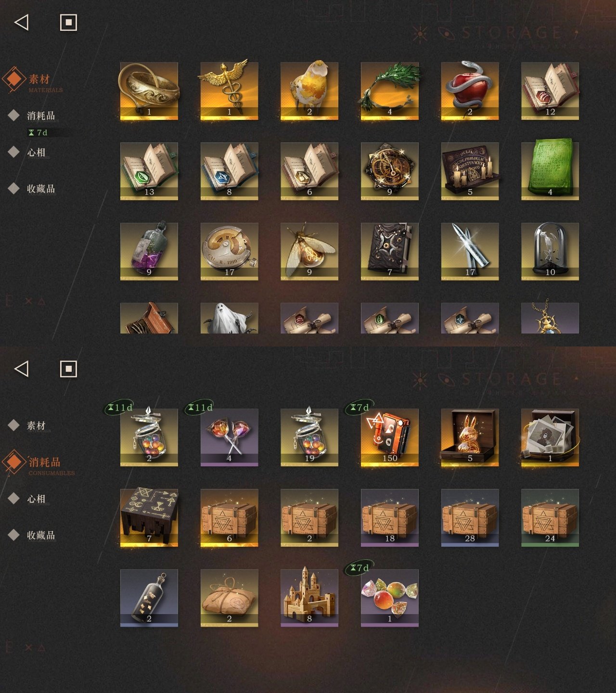Open the golden rabbit box item
This screenshot has height=693, width=616.
point(470,437)
